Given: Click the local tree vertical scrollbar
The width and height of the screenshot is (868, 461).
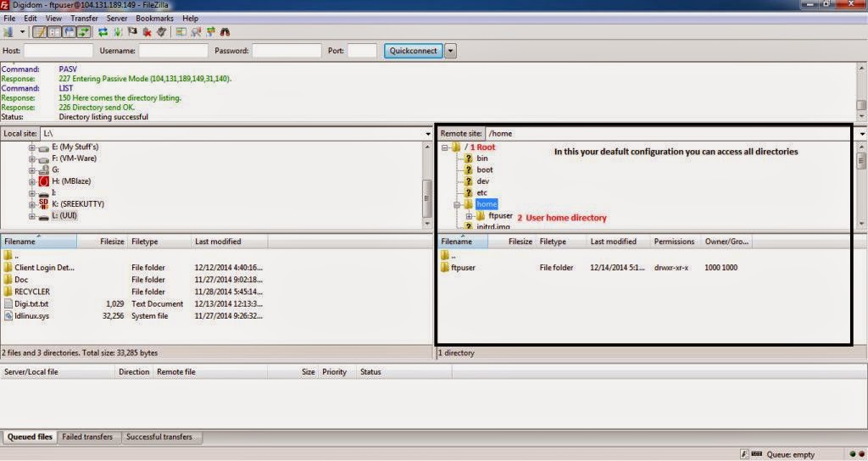Looking at the screenshot, I should [x=427, y=186].
